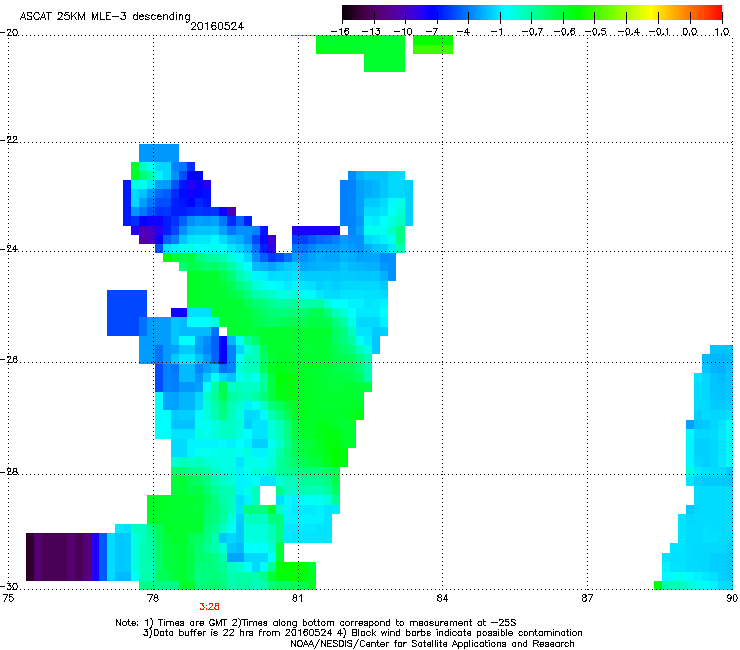
Task: Click the solid blue square block west of 78
Action: tap(126, 312)
